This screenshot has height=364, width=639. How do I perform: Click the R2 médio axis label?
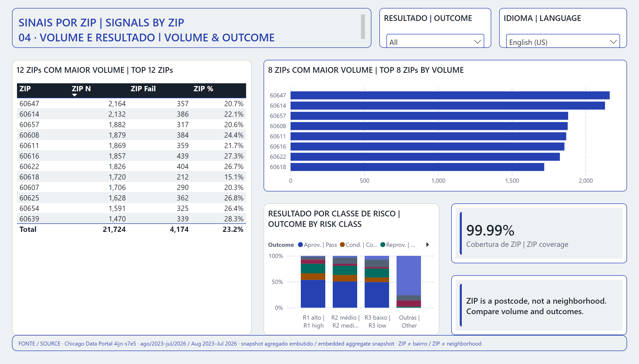[345, 322]
